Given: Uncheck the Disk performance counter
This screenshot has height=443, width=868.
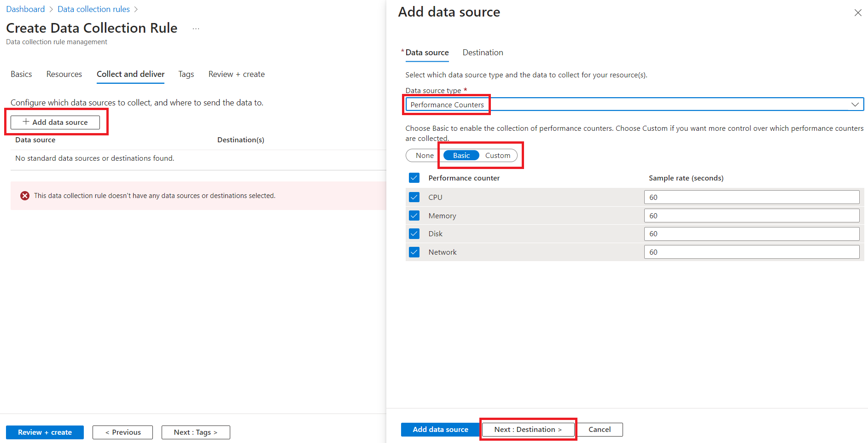Looking at the screenshot, I should 414,234.
